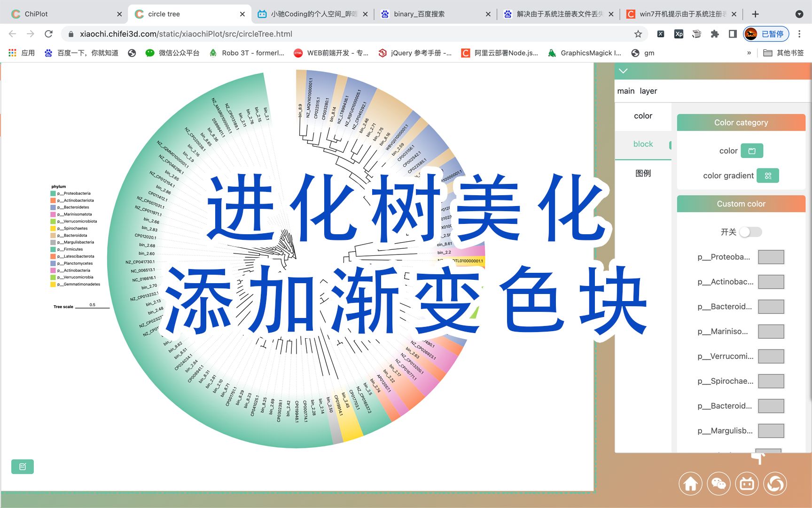Click the main layer header
Screen dimensions: 812x508
pos(637,91)
